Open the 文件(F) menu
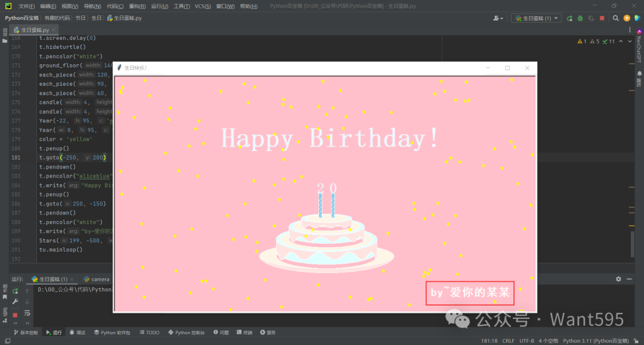This screenshot has height=345, width=644. pos(26,6)
